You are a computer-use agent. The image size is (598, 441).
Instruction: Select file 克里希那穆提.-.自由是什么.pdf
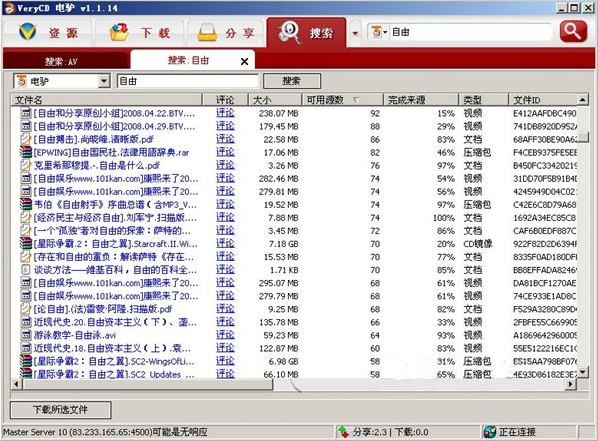(x=96, y=166)
